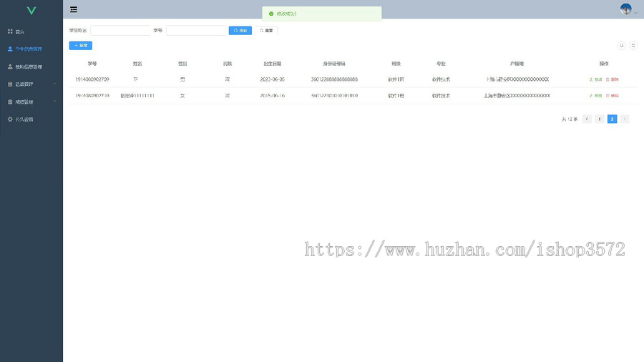
Task: Click edit link for student 1914080902710
Action: 596,96
